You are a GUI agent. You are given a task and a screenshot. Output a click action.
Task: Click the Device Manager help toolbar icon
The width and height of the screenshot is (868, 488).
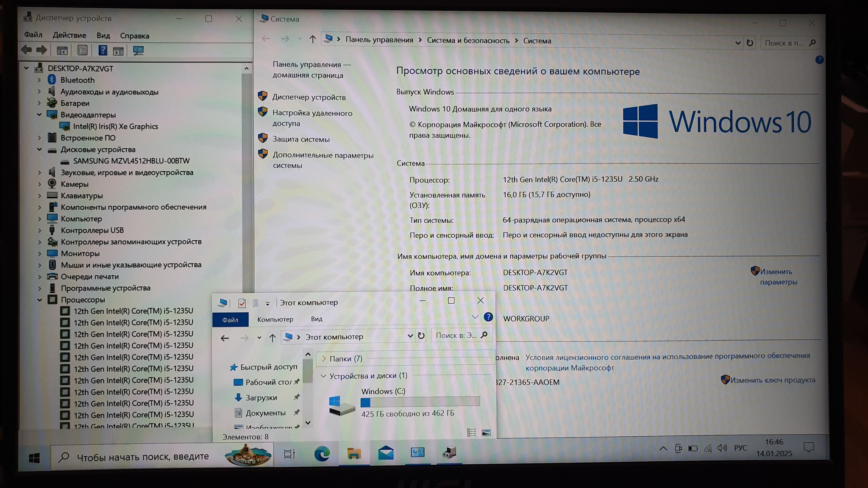tap(103, 51)
